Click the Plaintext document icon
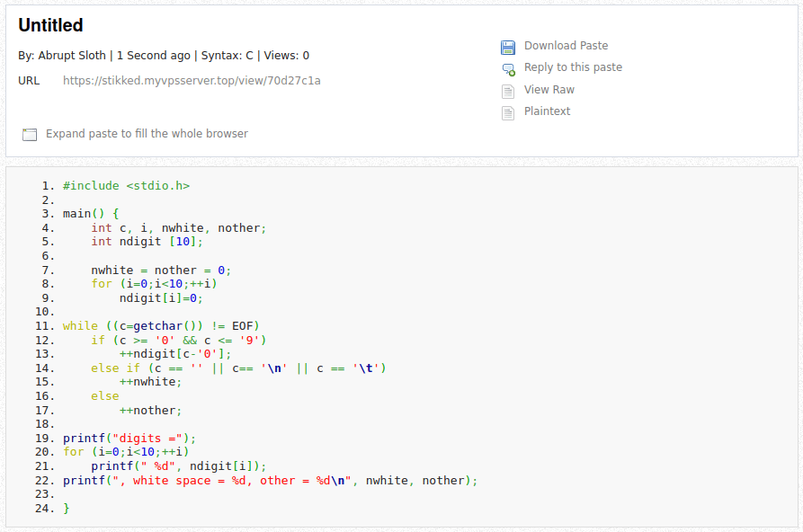Image resolution: width=803 pixels, height=532 pixels. 508,111
